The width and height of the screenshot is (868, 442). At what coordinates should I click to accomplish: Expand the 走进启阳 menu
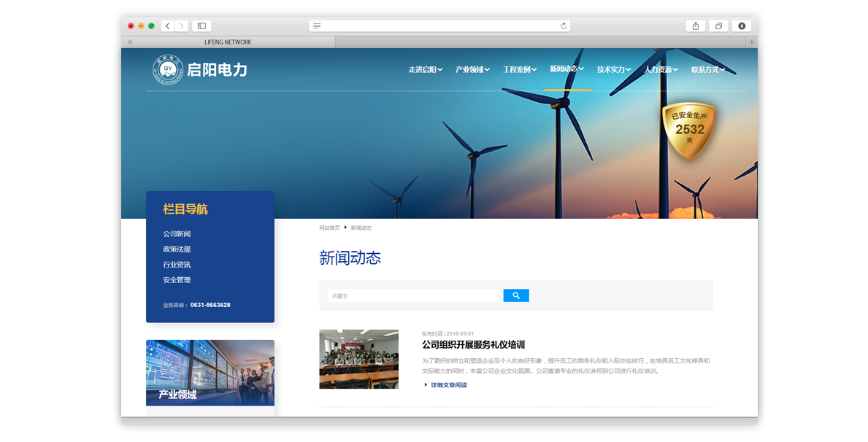(x=425, y=70)
